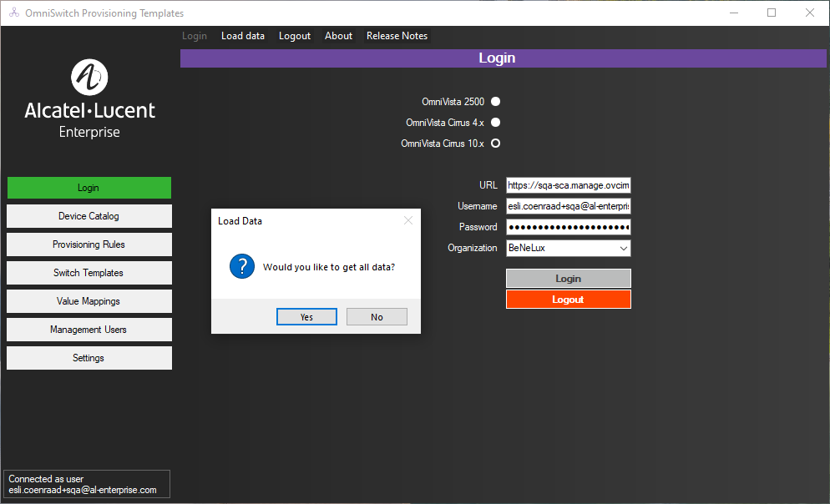Image resolution: width=830 pixels, height=504 pixels.
Task: Focus the URL input field
Action: 568,185
